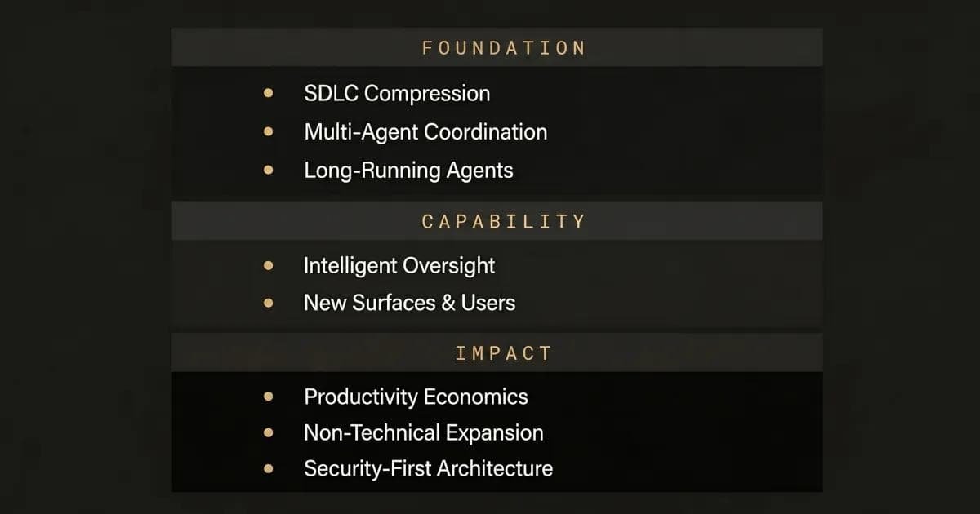
Task: Select the bullet point before Long-Running Agents
Action: tap(269, 171)
